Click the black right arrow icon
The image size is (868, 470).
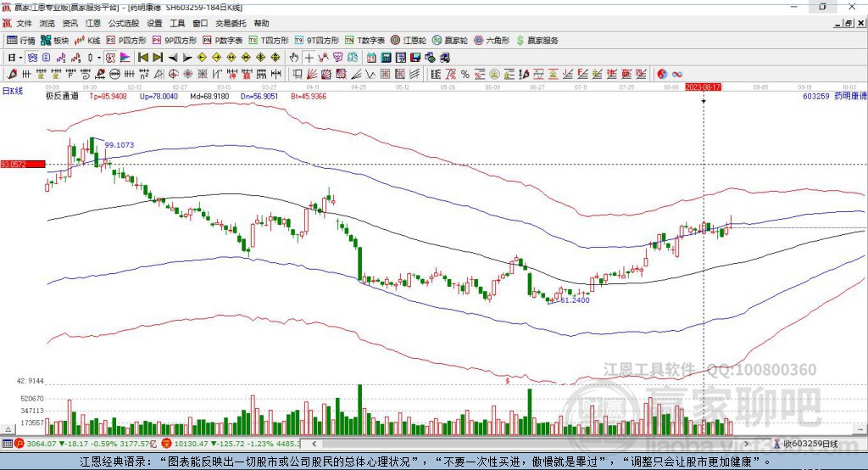point(187,58)
